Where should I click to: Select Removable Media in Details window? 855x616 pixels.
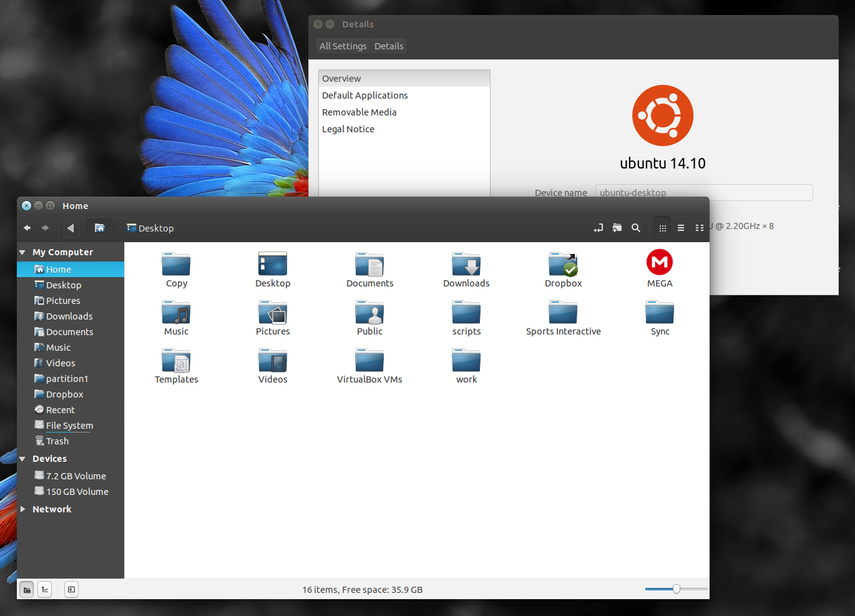[404, 112]
